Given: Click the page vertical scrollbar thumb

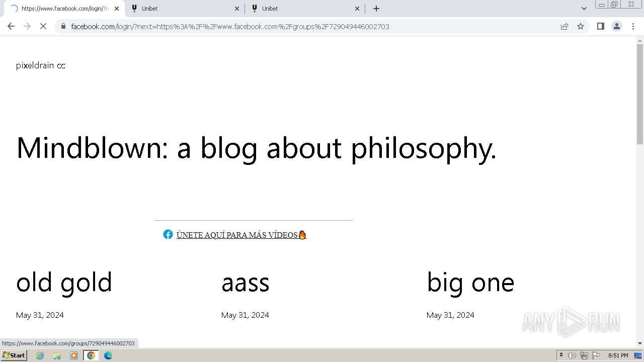Looking at the screenshot, I should [640, 94].
